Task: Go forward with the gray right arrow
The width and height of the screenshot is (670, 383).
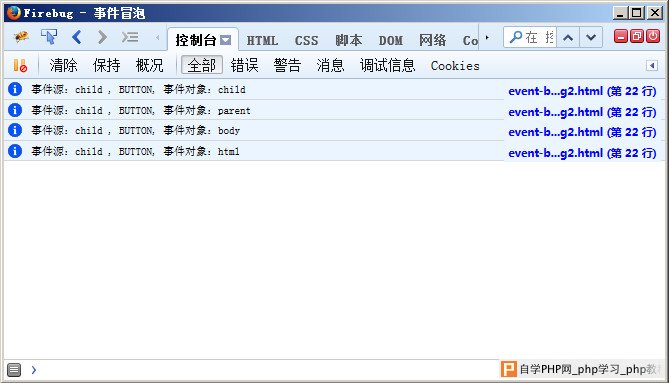Action: click(x=102, y=37)
